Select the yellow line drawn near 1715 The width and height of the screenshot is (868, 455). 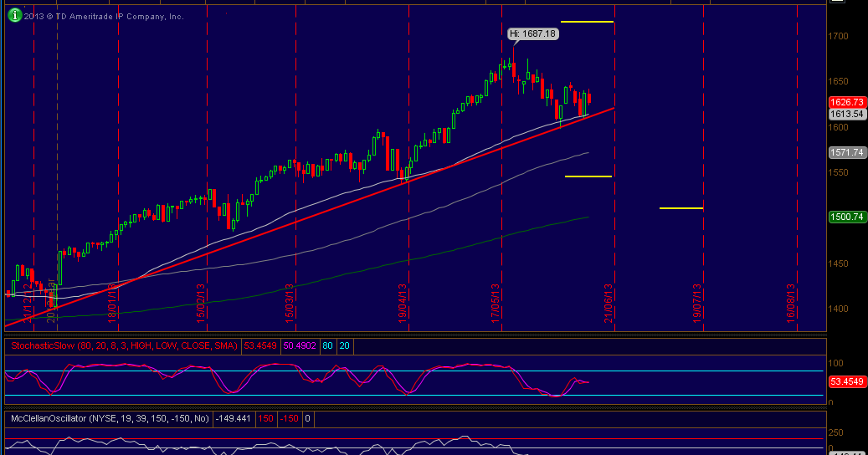click(x=587, y=22)
